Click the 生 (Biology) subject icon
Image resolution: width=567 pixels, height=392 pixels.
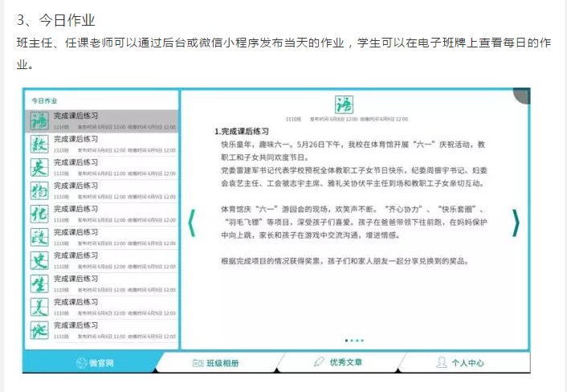[x=39, y=284]
